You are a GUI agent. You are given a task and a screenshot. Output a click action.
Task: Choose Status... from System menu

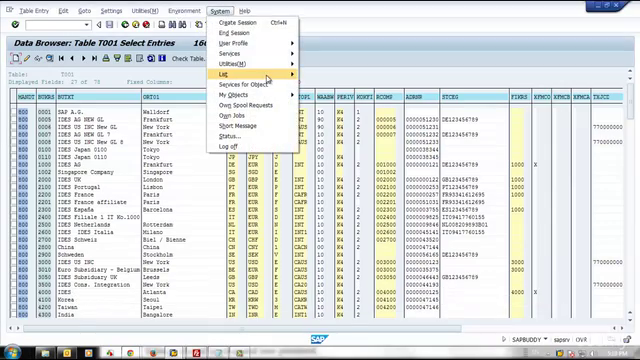230,136
